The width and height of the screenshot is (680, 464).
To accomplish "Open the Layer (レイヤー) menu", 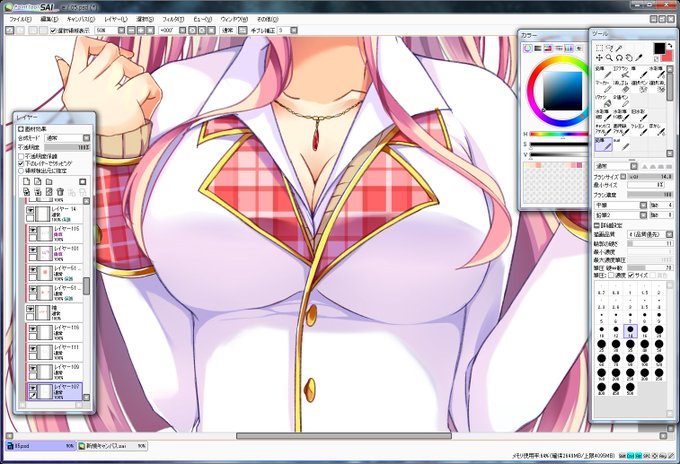I will coord(115,19).
